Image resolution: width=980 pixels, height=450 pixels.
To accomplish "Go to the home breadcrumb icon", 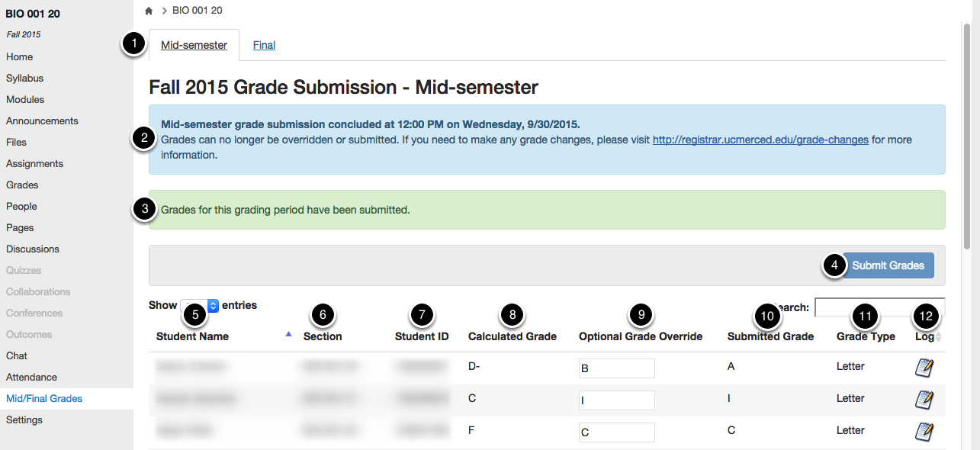I will click(149, 11).
